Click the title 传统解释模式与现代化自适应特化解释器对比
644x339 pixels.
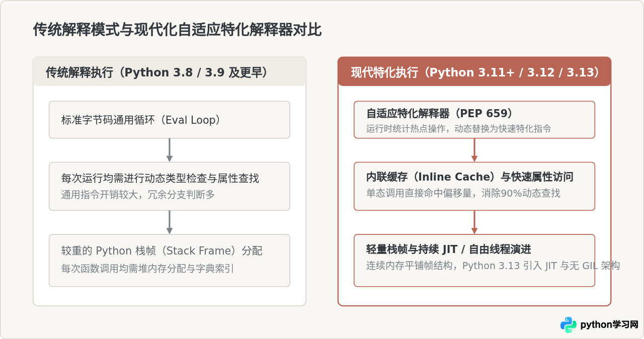pos(177,30)
